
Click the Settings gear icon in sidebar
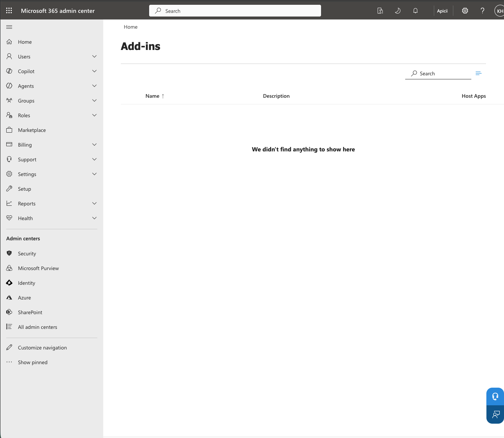pyautogui.click(x=9, y=174)
